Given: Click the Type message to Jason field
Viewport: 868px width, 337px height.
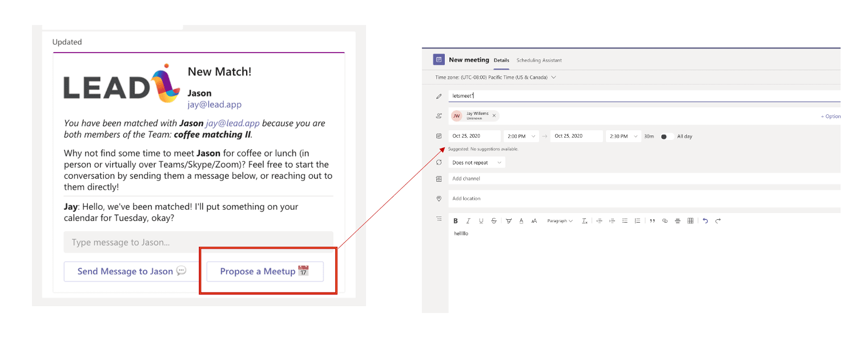Looking at the screenshot, I should click(198, 242).
